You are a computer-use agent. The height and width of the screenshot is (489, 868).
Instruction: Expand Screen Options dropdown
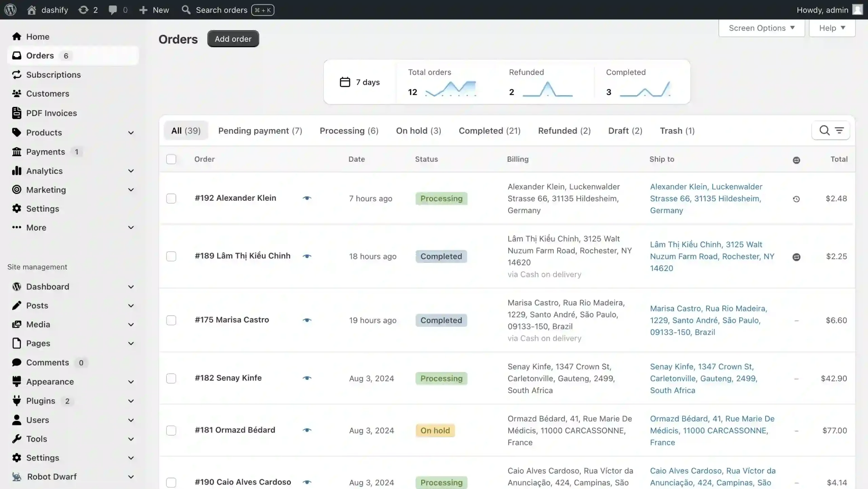pyautogui.click(x=762, y=28)
